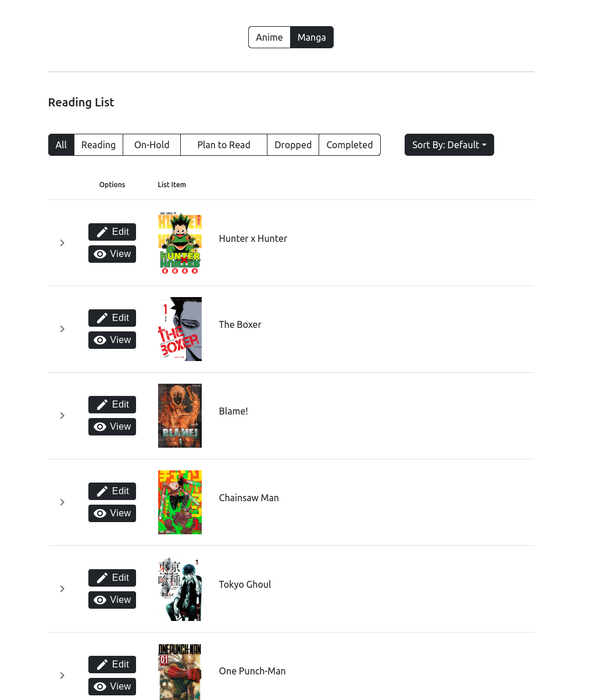611x700 pixels.
Task: Open The Boxer title link
Action: pos(240,324)
